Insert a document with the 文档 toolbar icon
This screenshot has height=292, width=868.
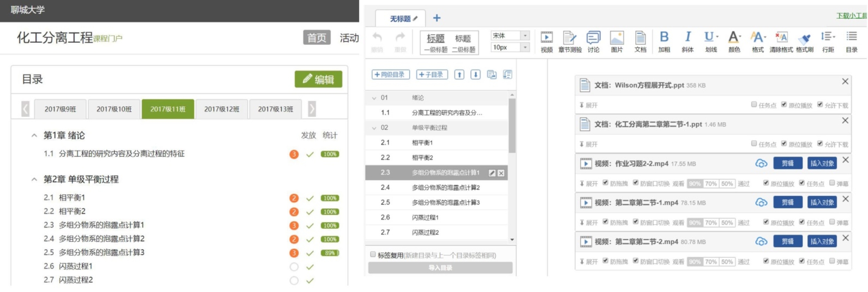tap(640, 38)
